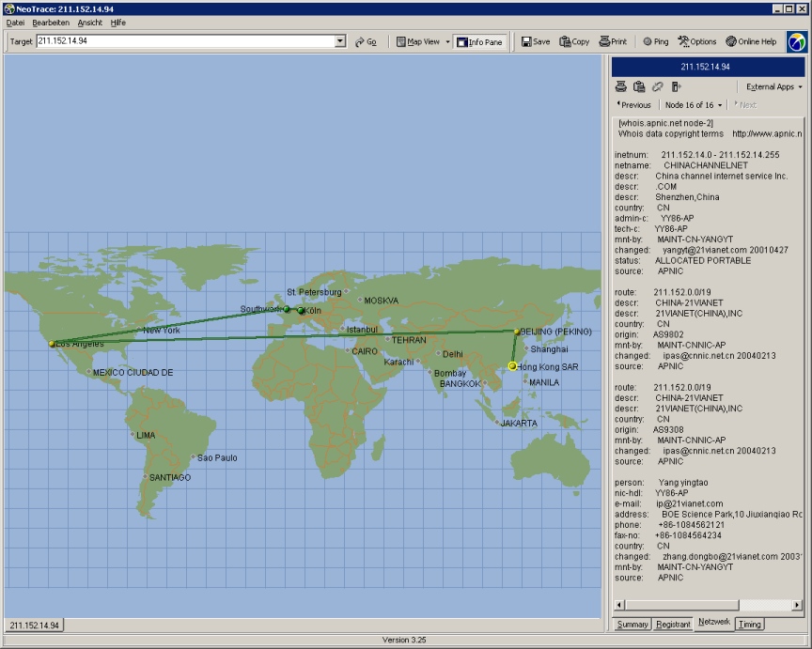Save the trace with the Save icon
The image size is (812, 649).
click(536, 41)
